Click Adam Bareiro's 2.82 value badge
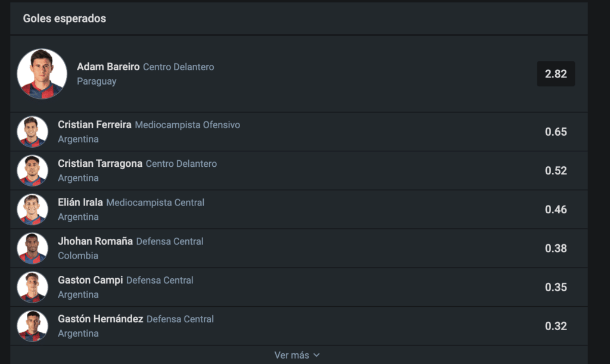The height and width of the screenshot is (364, 610). pyautogui.click(x=555, y=74)
